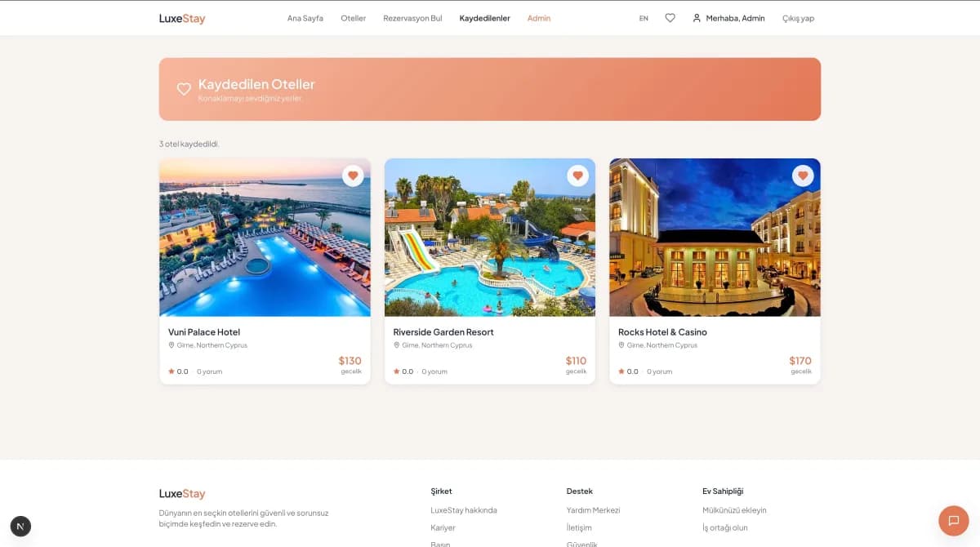Click the Riverside Garden Resort title
Screen dimensions: 980x547
(x=443, y=332)
